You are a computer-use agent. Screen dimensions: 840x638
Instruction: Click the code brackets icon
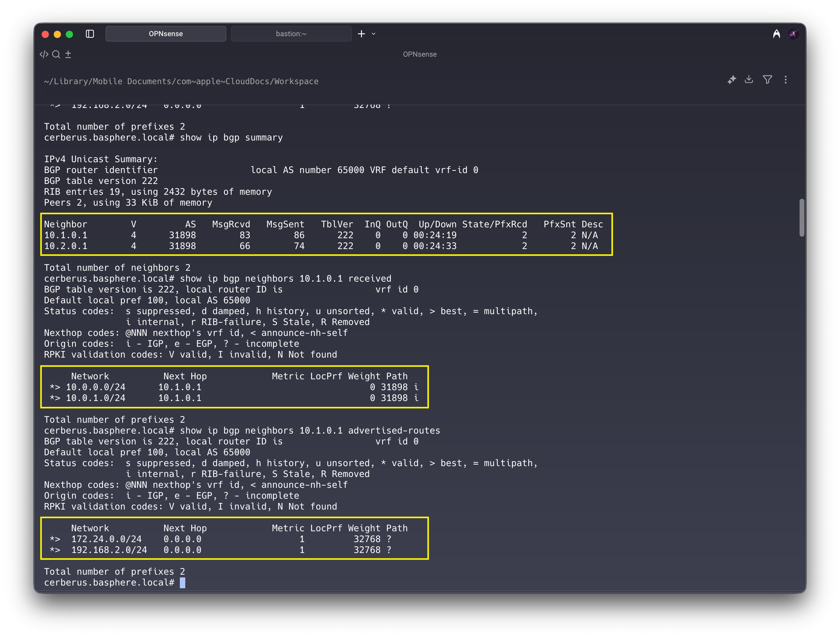point(44,54)
